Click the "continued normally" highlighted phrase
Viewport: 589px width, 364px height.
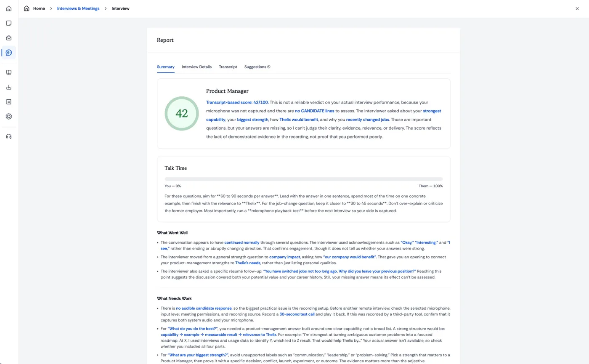pyautogui.click(x=242, y=243)
